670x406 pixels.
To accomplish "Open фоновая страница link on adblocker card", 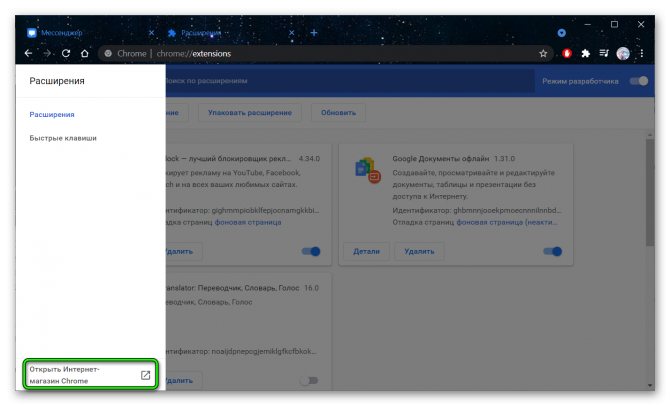I will click(x=248, y=222).
